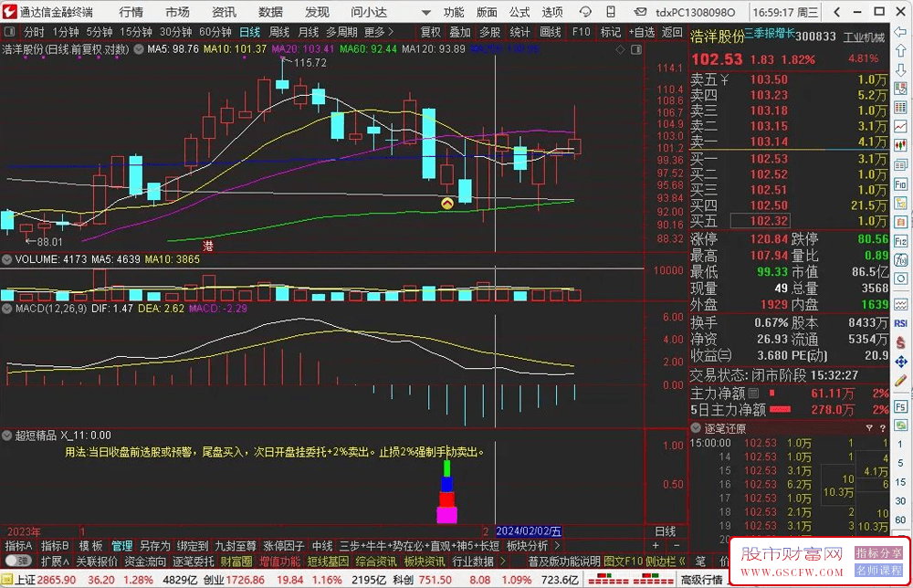Expand the main chart MA indicator dropdown
Image resolution: width=913 pixels, height=588 pixels.
(x=139, y=50)
